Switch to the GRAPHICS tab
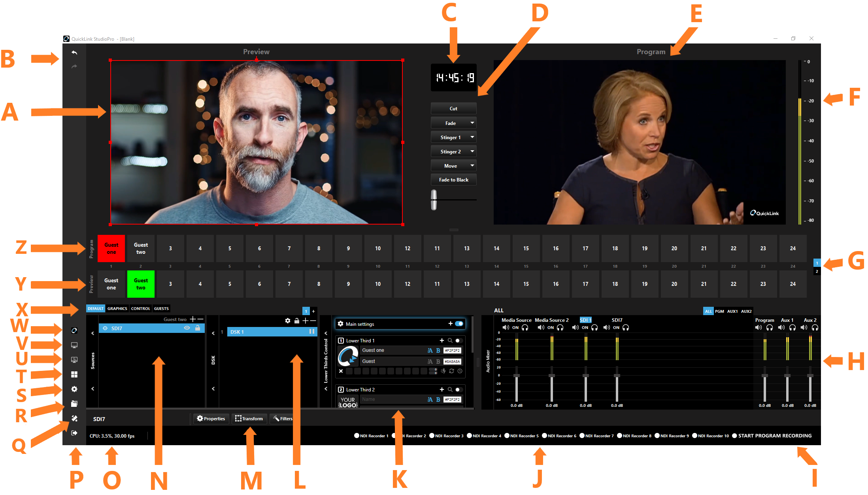The image size is (868, 495). click(x=117, y=309)
